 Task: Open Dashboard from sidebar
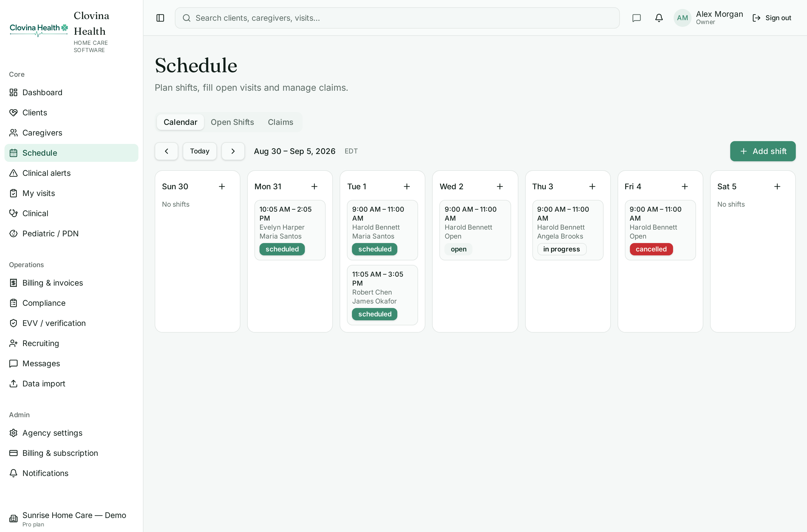click(71, 93)
